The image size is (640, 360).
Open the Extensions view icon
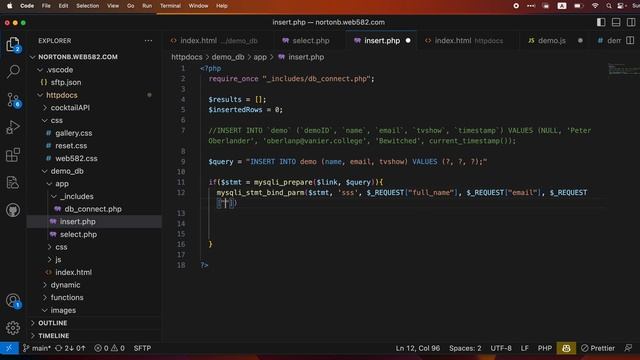tap(13, 155)
